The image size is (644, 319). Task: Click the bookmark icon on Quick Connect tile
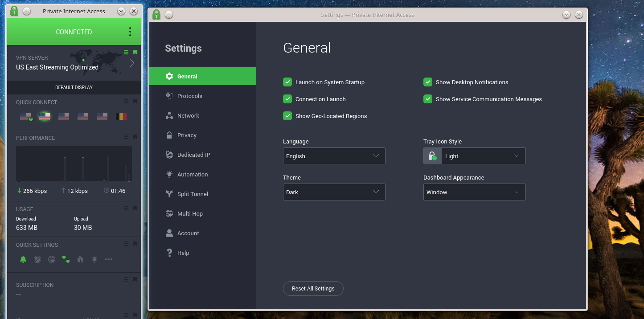click(135, 101)
